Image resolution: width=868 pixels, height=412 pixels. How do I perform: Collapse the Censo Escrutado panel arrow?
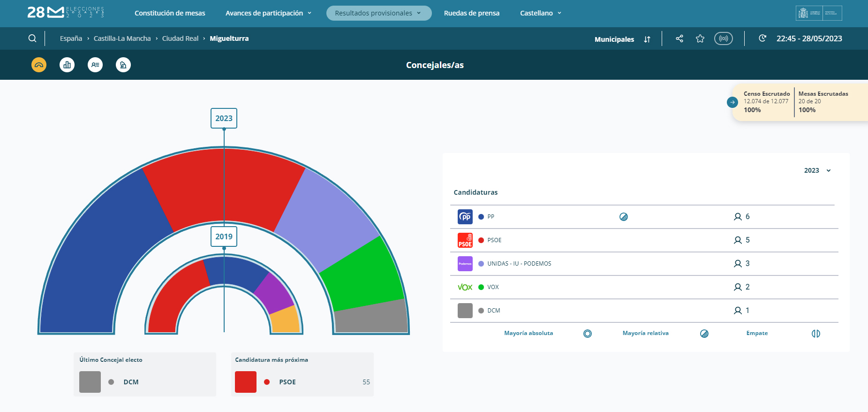732,102
